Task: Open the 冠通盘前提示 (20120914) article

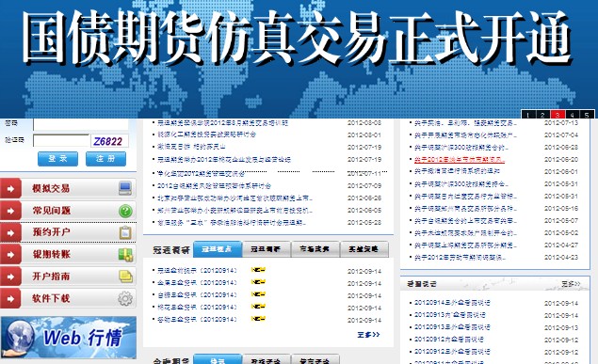Action: [197, 270]
